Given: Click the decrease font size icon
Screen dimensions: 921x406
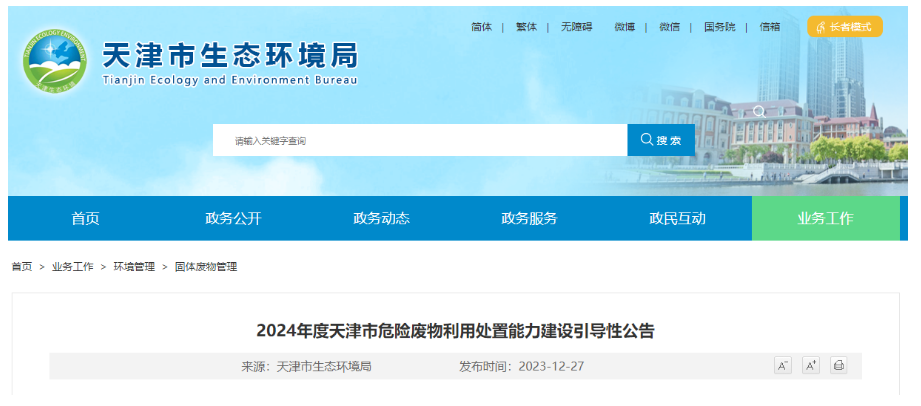Looking at the screenshot, I should (x=783, y=366).
